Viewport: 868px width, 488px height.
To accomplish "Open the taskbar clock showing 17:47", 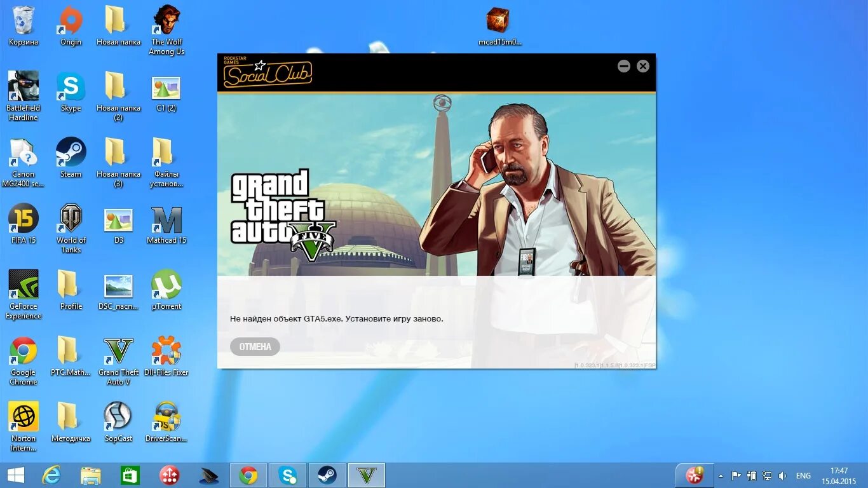I will click(x=839, y=476).
